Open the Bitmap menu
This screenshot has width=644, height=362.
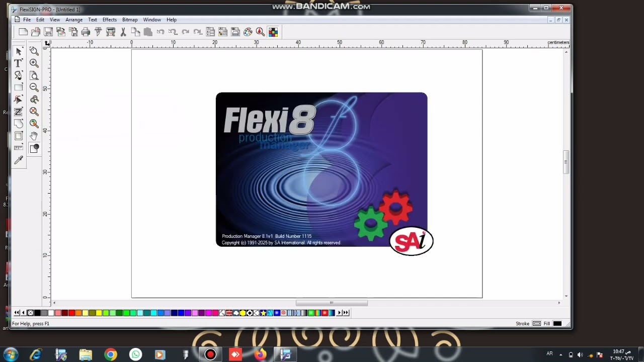(x=130, y=20)
